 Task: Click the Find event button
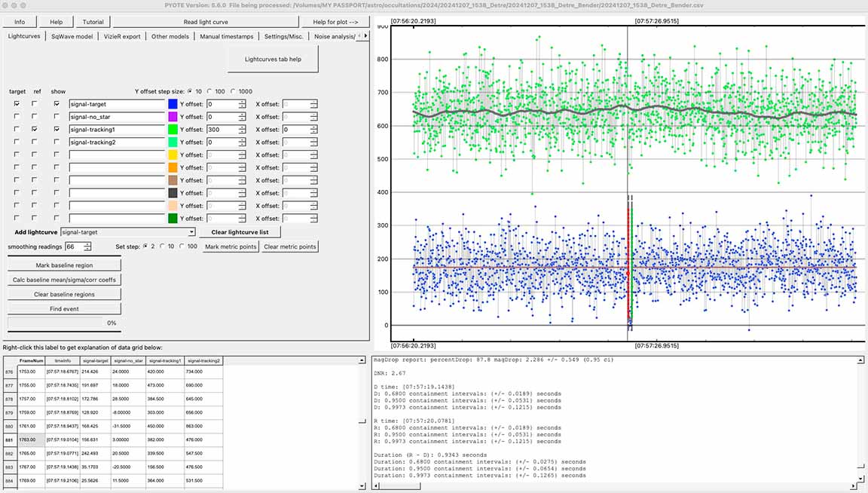[x=64, y=309]
